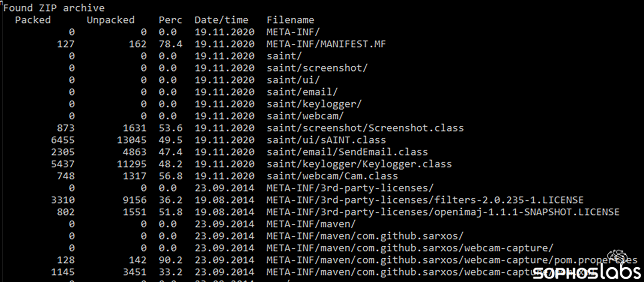
Task: Click the saint/email/SendEmail.class filename
Action: click(347, 152)
